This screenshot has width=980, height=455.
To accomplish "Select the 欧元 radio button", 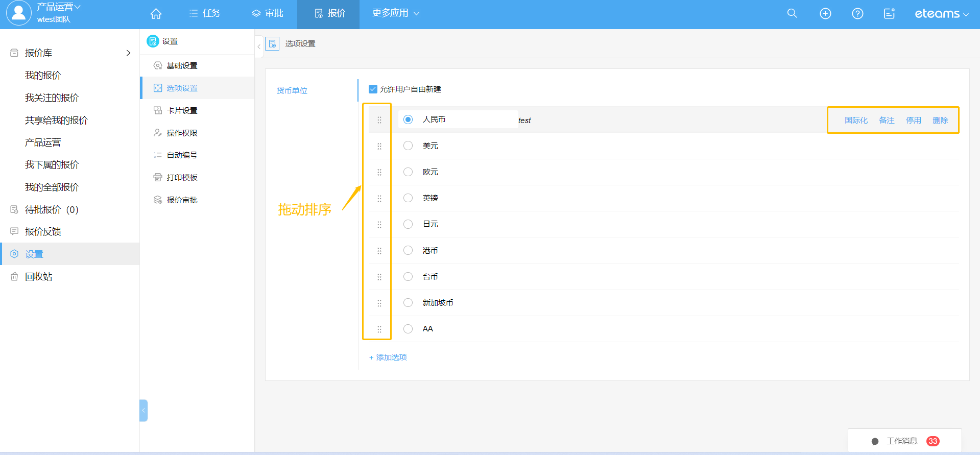I will pos(408,172).
